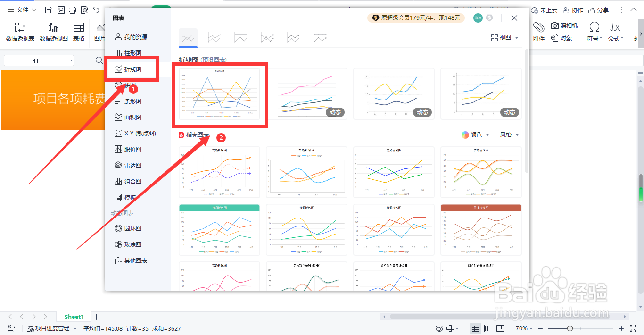644x335 pixels.
Task: Click the zoom out magnifier near formula bar
Action: click(x=99, y=60)
